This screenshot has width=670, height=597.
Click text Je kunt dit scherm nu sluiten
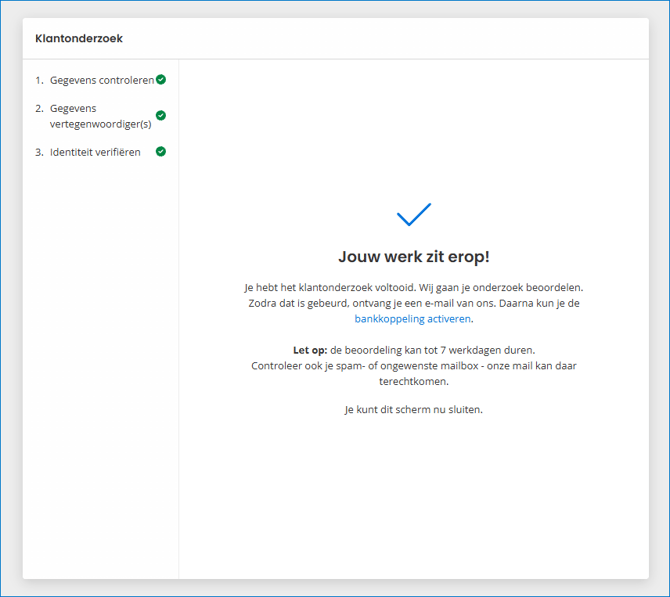pyautogui.click(x=413, y=409)
